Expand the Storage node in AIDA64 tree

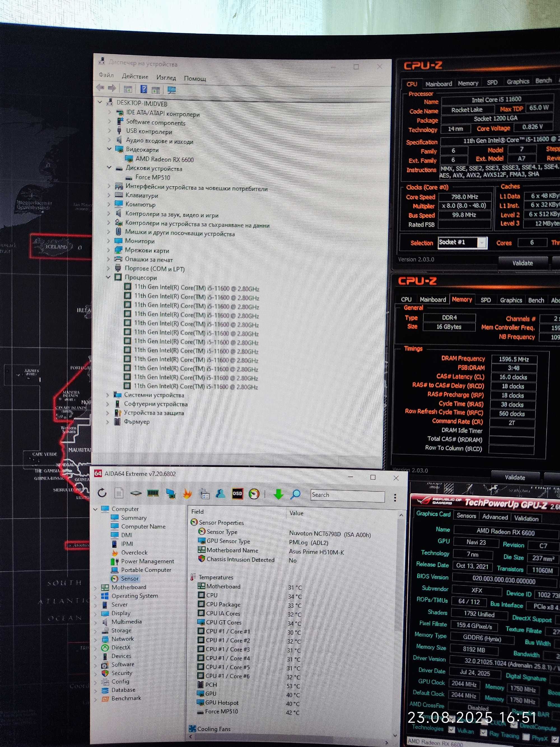tap(95, 630)
